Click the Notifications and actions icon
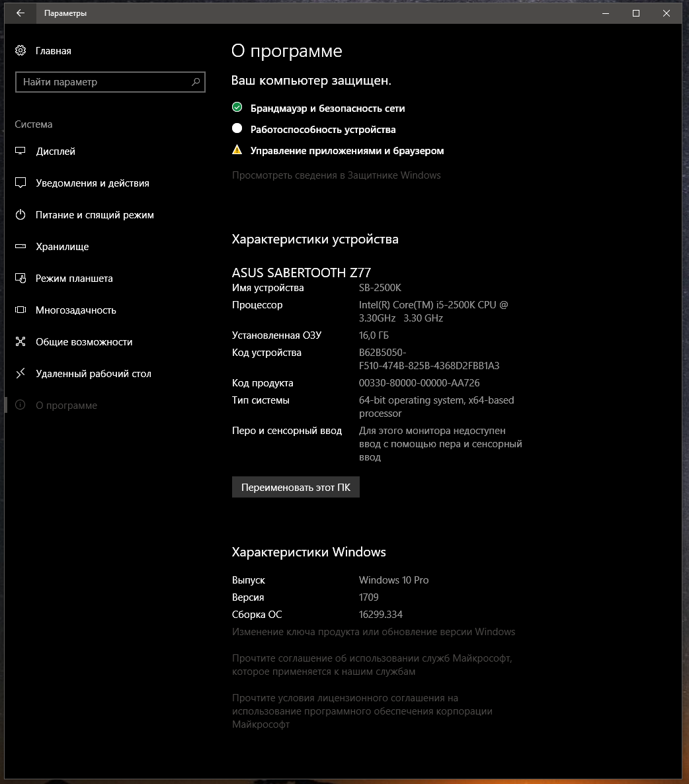This screenshot has width=689, height=784. 20,183
